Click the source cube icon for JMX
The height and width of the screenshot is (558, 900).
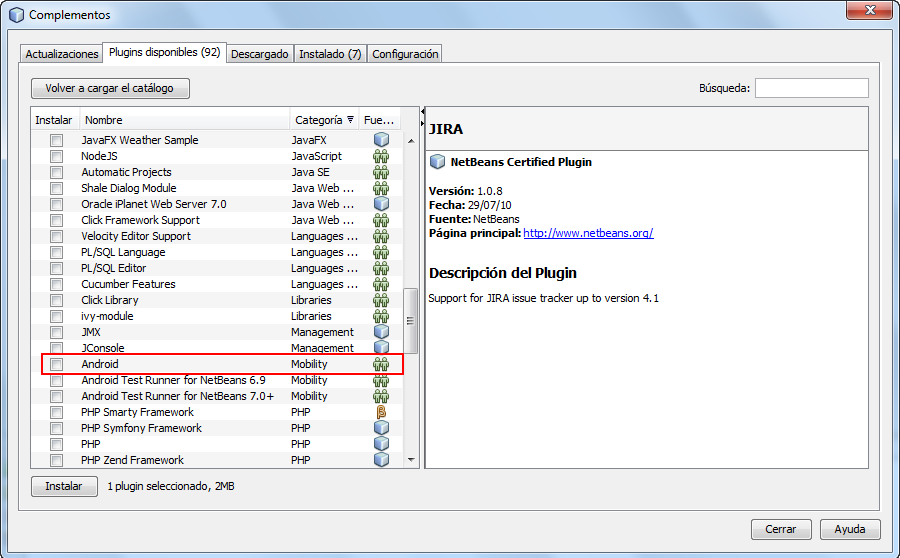(x=380, y=332)
